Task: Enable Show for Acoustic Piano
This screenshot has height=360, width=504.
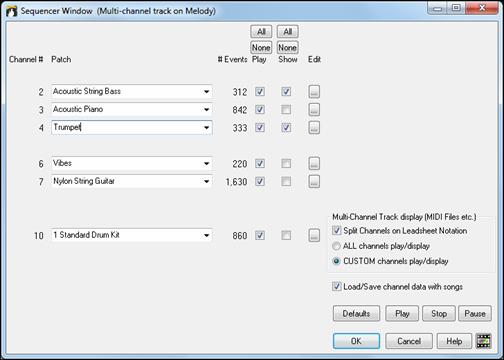Action: coord(286,109)
